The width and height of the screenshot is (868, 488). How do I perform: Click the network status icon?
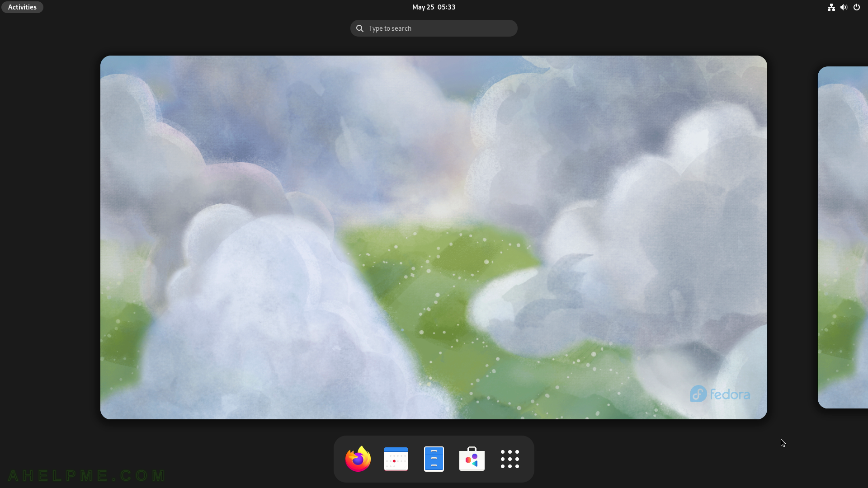[831, 7]
